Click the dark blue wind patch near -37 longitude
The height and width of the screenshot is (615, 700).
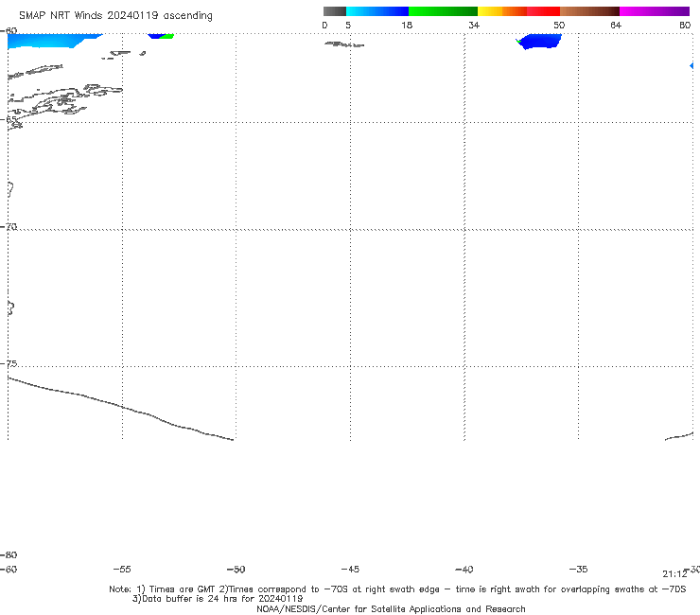pos(539,41)
